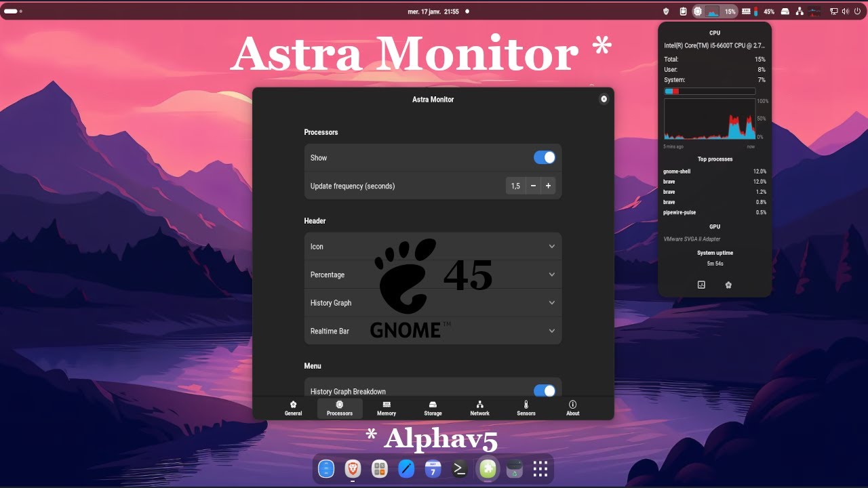Click the Activities workspace indicator pill
Image resolution: width=868 pixels, height=488 pixels.
pyautogui.click(x=13, y=12)
